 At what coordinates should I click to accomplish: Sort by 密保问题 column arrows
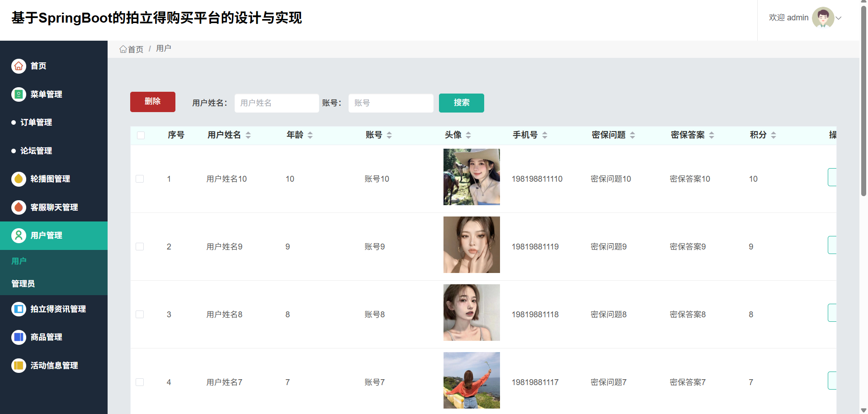point(632,135)
